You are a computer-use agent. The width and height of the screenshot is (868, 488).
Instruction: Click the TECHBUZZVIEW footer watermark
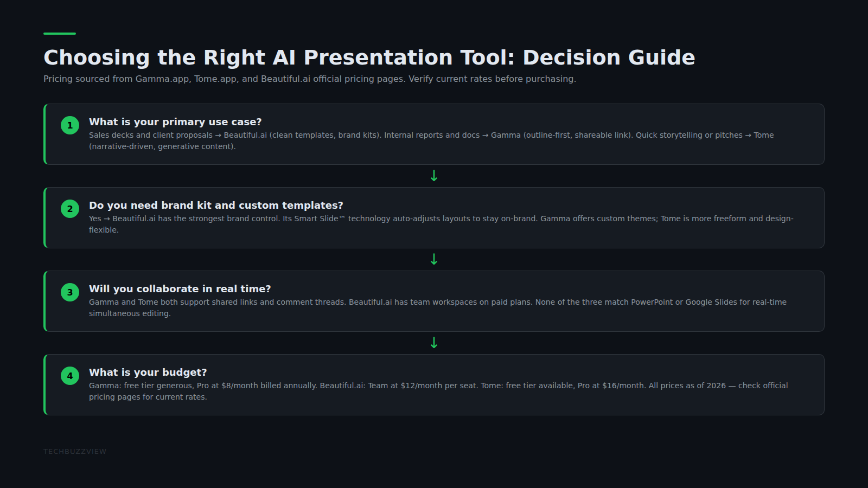point(75,452)
